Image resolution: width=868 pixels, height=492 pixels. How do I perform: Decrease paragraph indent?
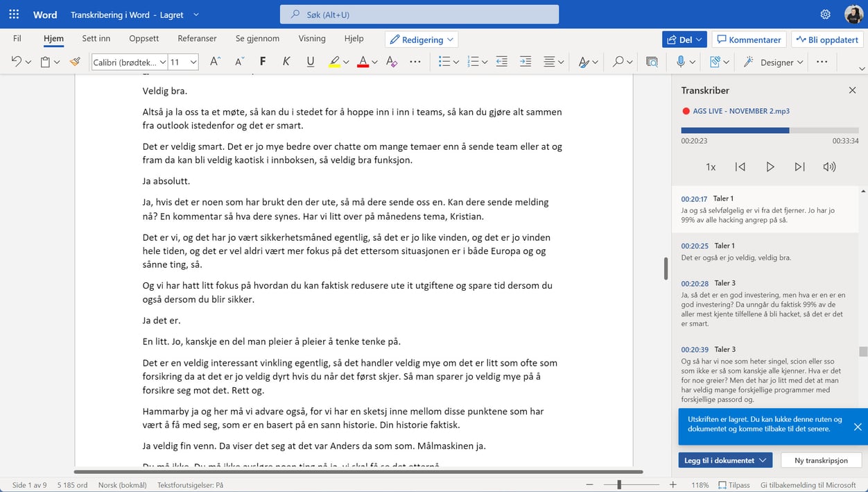point(501,62)
